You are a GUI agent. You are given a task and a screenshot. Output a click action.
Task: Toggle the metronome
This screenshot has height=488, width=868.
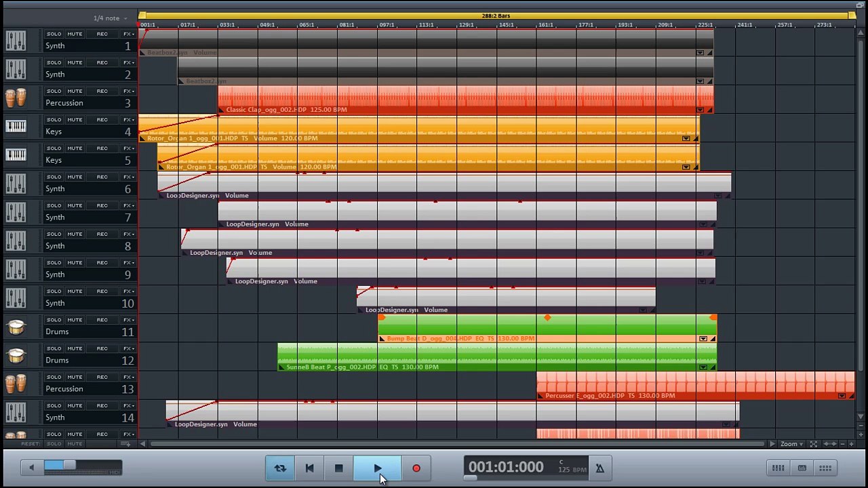[599, 468]
